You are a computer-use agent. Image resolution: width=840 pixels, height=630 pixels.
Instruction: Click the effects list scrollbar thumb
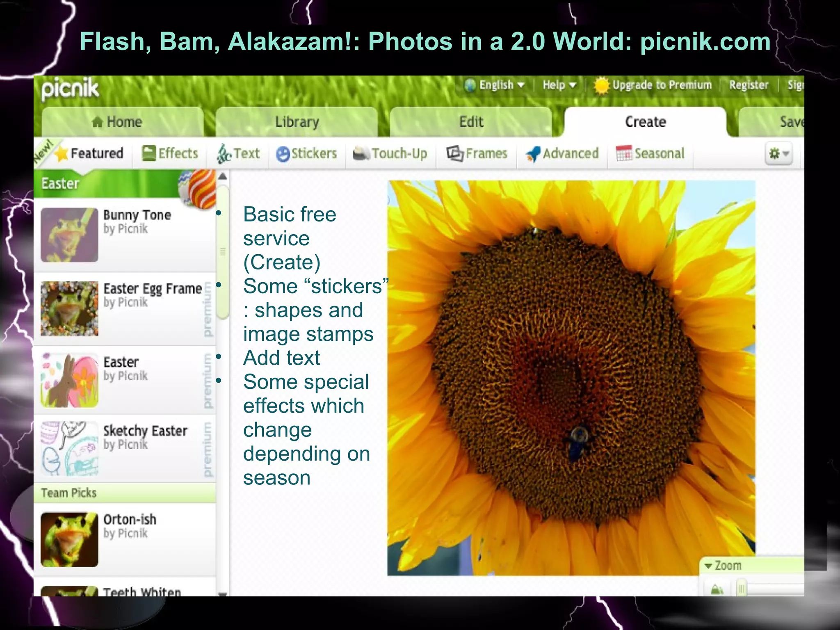223,251
